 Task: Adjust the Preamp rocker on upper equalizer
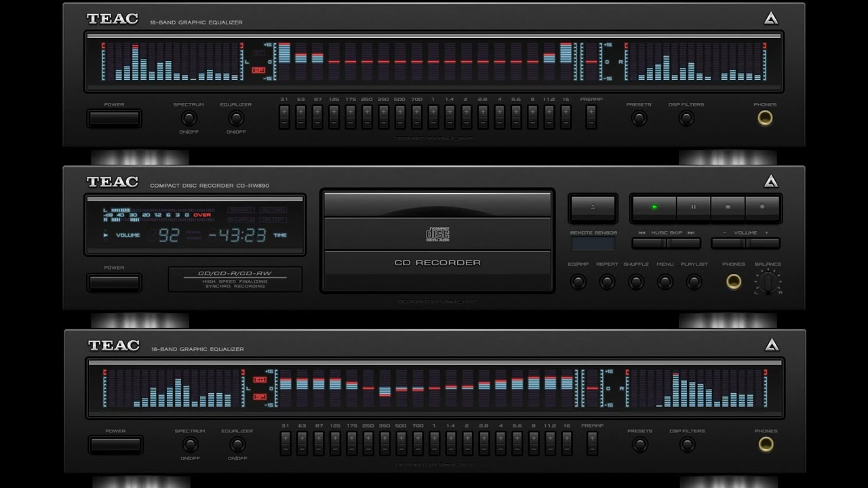click(591, 117)
